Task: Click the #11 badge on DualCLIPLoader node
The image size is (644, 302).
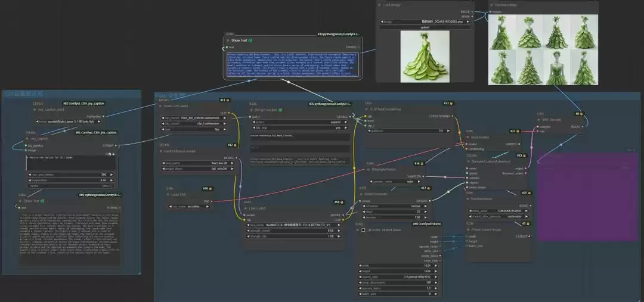Action: (225, 99)
